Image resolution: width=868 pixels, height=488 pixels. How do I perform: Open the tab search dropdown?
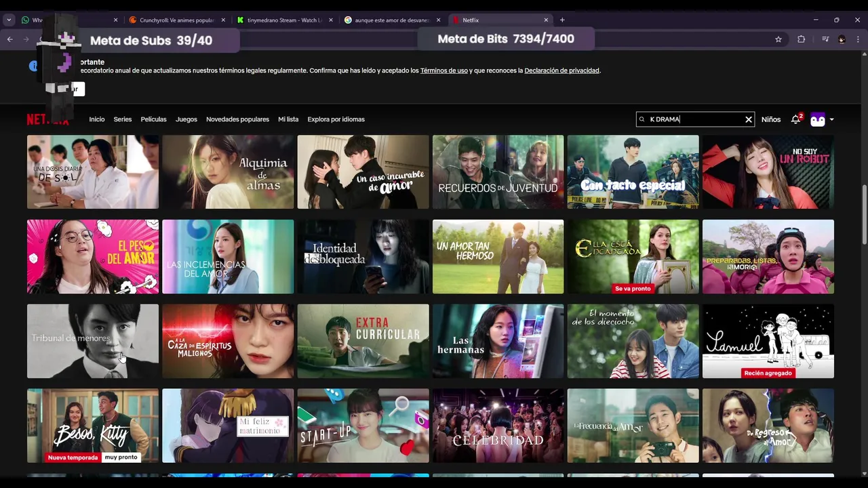pyautogui.click(x=9, y=20)
